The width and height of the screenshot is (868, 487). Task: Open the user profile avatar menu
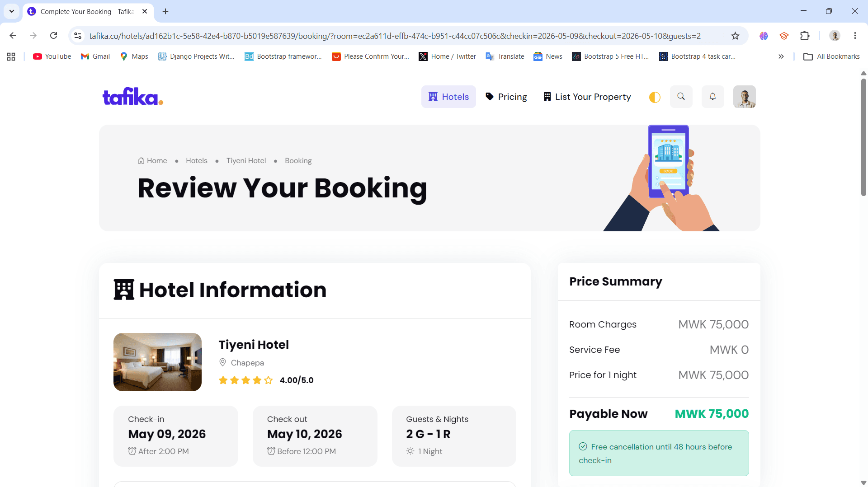(x=745, y=97)
